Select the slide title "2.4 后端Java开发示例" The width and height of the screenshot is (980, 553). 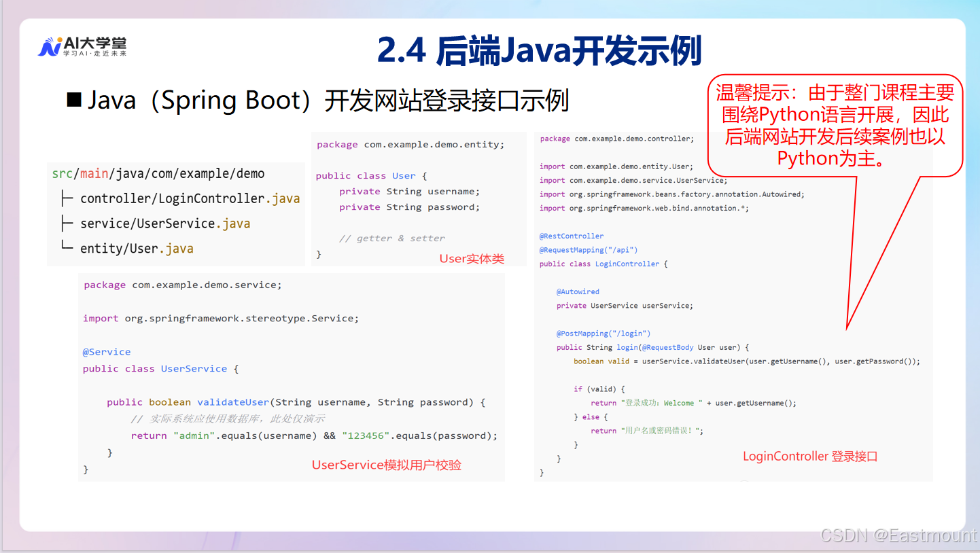539,51
